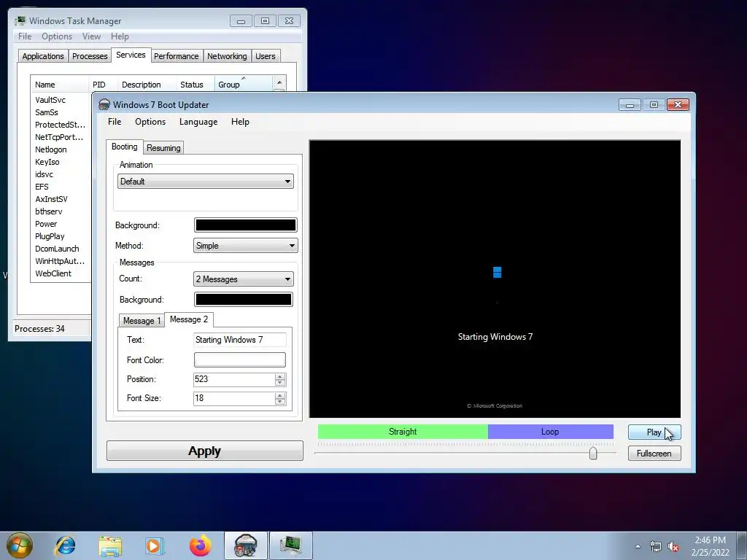Increase the Position spinner value
This screenshot has width=747, height=560.
(280, 377)
